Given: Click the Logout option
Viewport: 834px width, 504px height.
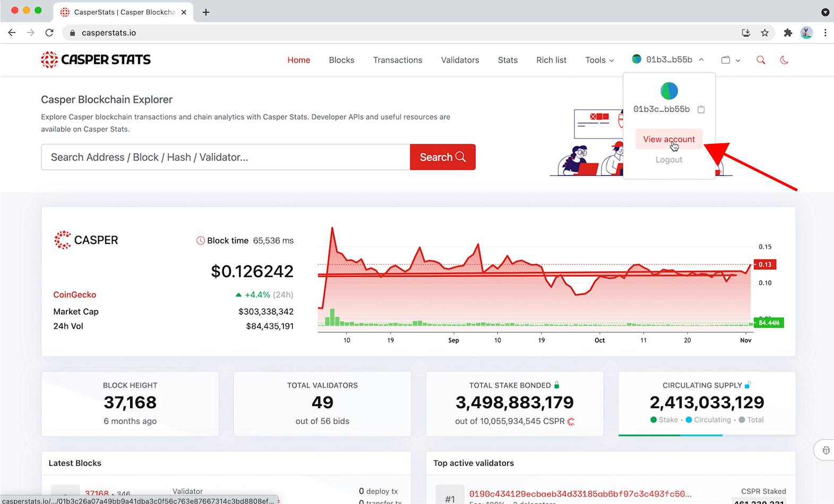Looking at the screenshot, I should coord(669,160).
